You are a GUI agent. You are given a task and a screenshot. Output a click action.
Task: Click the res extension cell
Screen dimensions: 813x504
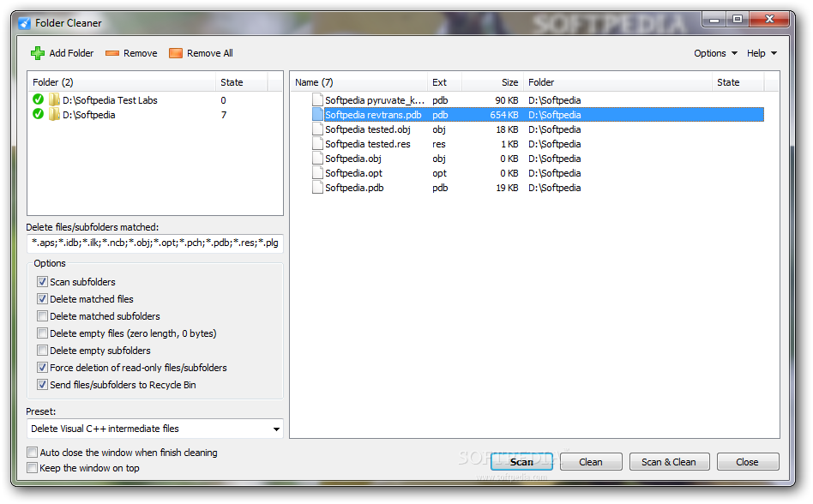click(x=438, y=143)
